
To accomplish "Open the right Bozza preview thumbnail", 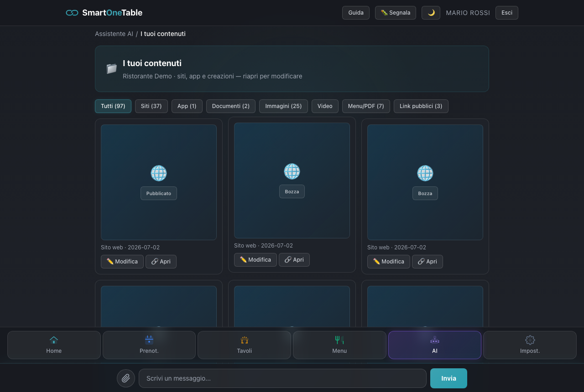I will tap(425, 182).
